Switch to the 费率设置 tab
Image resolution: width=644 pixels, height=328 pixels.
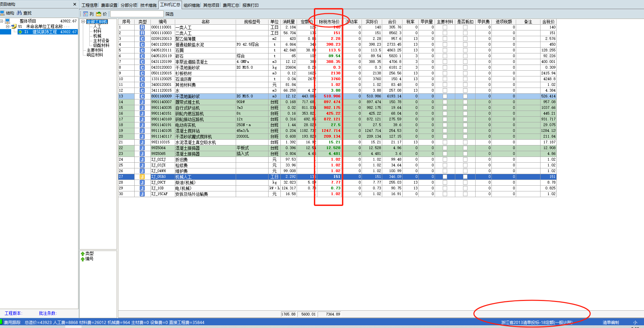pyautogui.click(x=109, y=5)
